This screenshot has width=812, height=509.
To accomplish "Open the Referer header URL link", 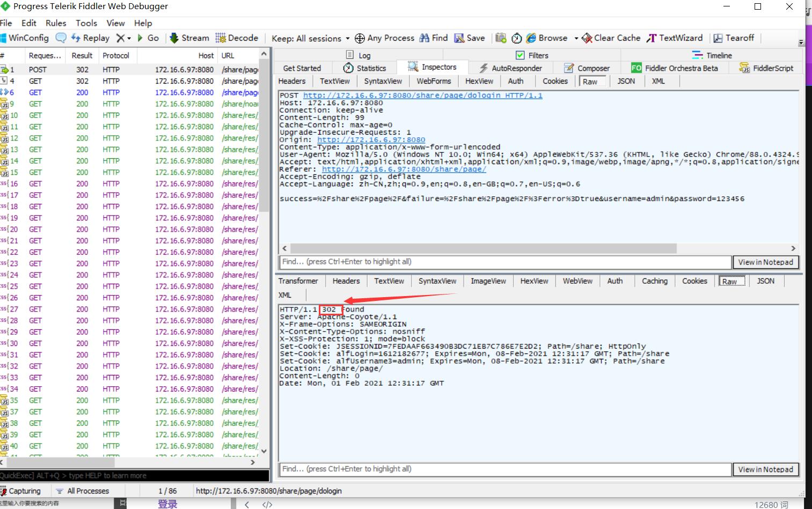I will click(x=404, y=169).
